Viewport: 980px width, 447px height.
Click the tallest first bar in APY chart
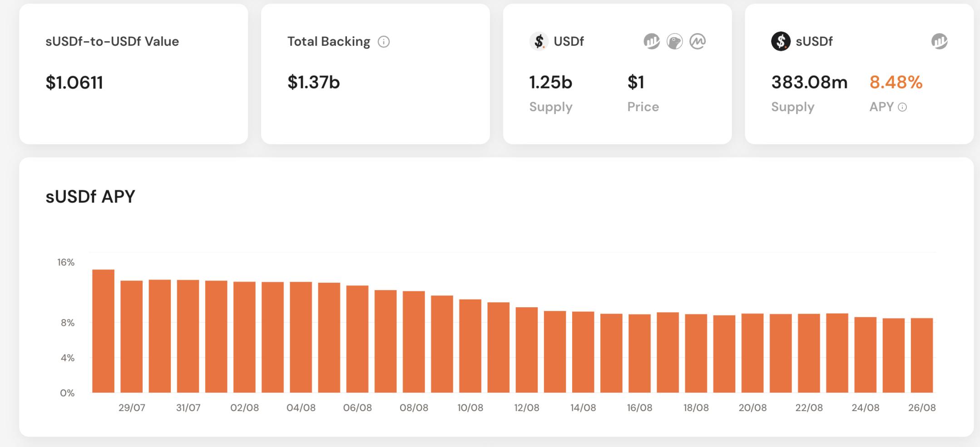click(x=103, y=331)
